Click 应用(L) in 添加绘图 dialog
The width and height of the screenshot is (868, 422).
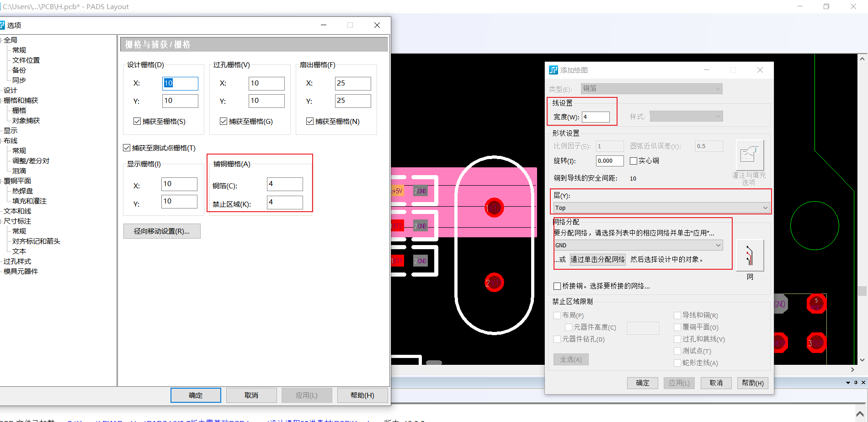[x=679, y=383]
